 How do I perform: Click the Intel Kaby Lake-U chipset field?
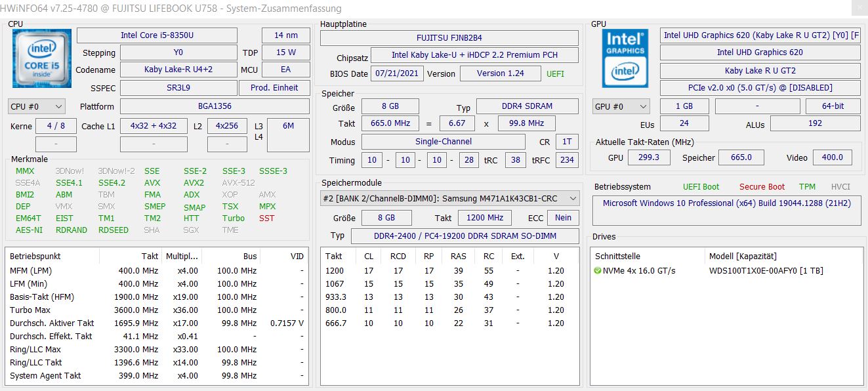point(474,56)
